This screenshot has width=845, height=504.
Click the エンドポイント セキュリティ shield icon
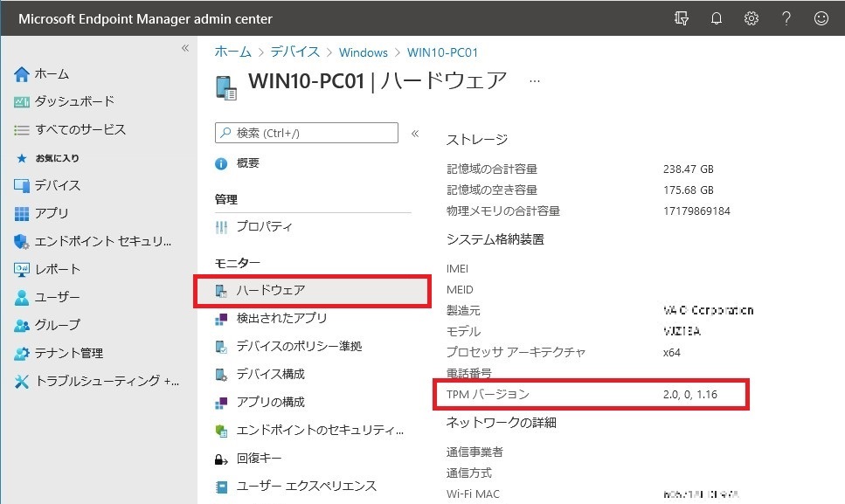click(22, 242)
